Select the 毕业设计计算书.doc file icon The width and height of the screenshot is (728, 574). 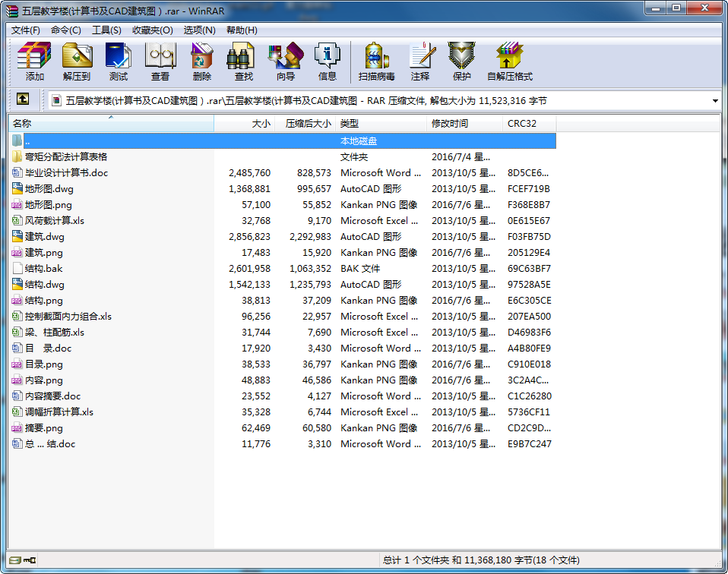click(17, 172)
